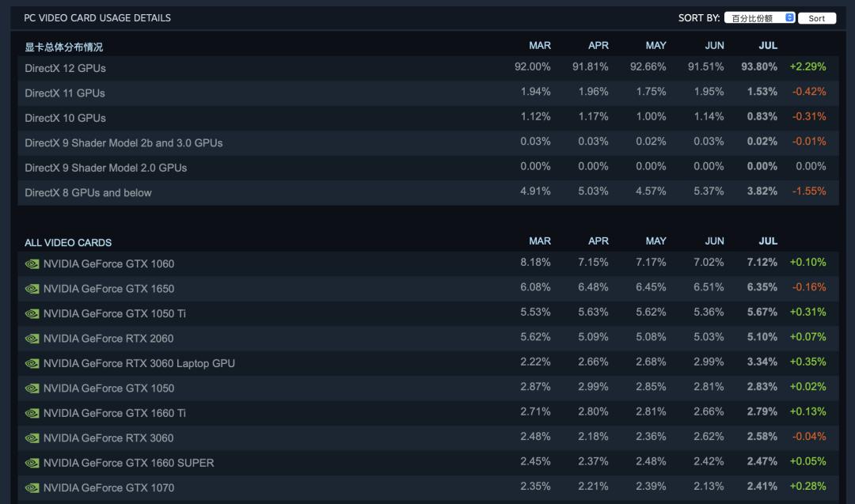This screenshot has height=504, width=855.
Task: Select the DirectX 12 GPUs row
Action: click(x=65, y=68)
